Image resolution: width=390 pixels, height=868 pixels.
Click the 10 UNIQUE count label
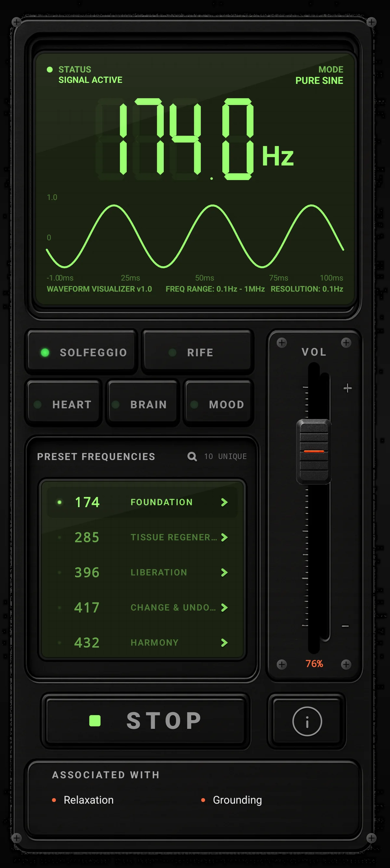pyautogui.click(x=225, y=456)
